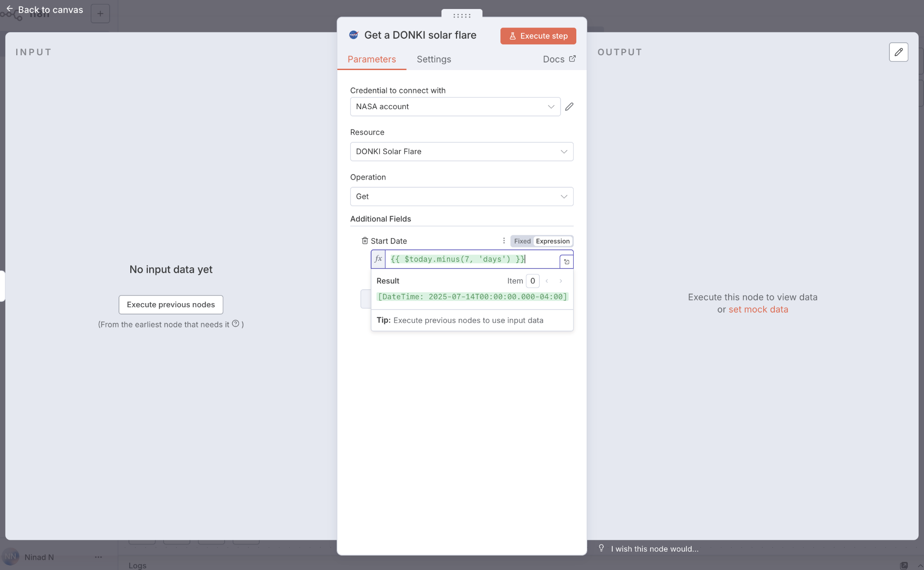The height and width of the screenshot is (570, 924).
Task: Switch Start Date to Expression mode
Action: 553,241
